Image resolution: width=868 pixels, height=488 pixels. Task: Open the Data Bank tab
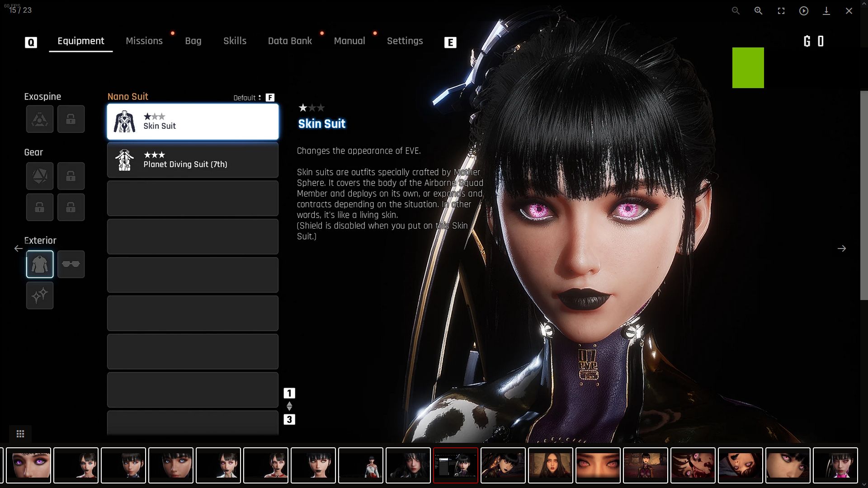(290, 41)
